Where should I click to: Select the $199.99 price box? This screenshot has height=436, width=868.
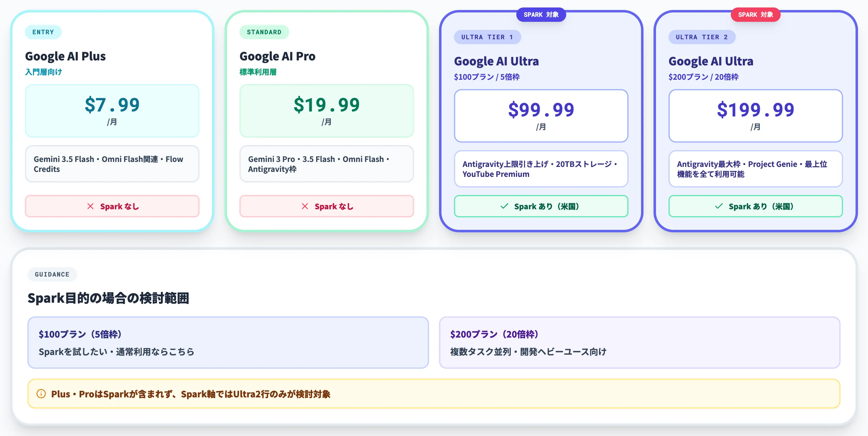pyautogui.click(x=755, y=116)
